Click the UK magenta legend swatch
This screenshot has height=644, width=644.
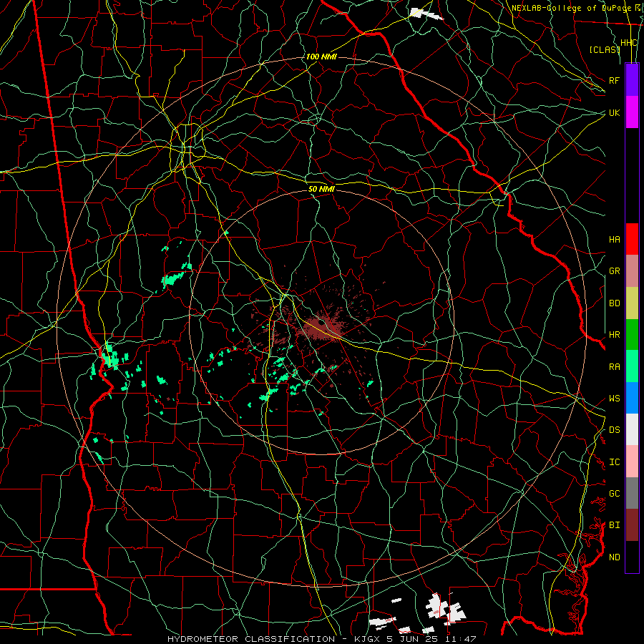pyautogui.click(x=632, y=112)
